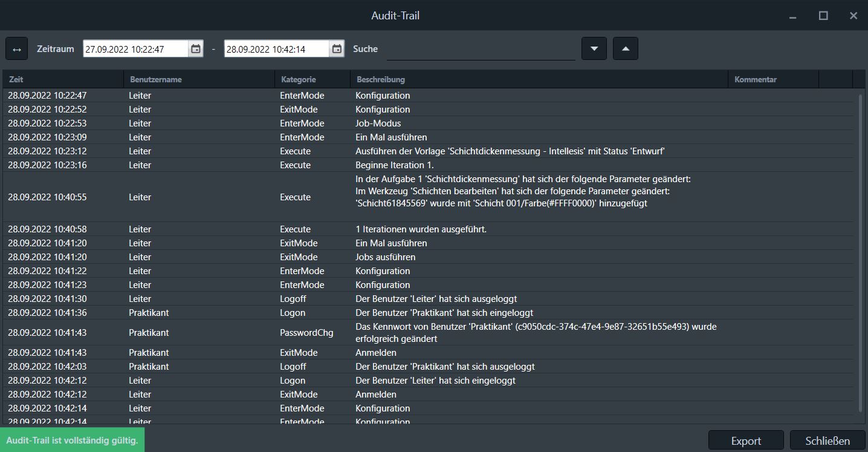The width and height of the screenshot is (868, 452).
Task: Edit the end date field 28.09.2022
Action: (276, 49)
